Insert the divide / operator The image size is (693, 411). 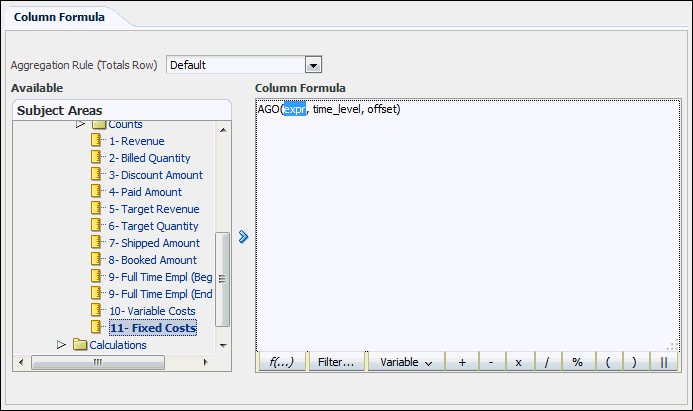pos(547,362)
